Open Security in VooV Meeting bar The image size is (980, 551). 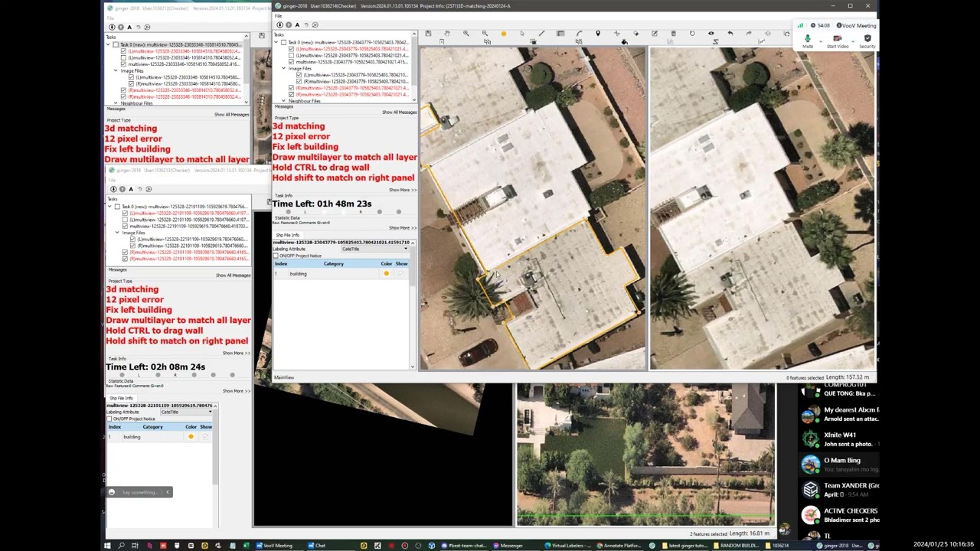(x=867, y=40)
